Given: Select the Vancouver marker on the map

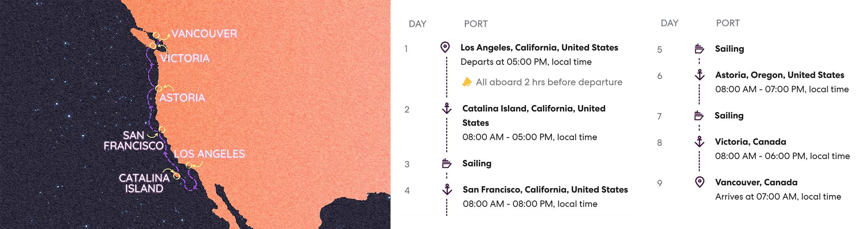Looking at the screenshot, I should [156, 35].
